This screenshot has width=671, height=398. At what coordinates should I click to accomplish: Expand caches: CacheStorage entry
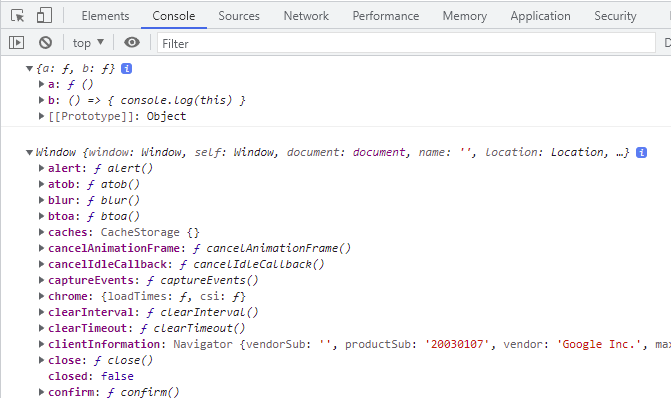coord(42,232)
